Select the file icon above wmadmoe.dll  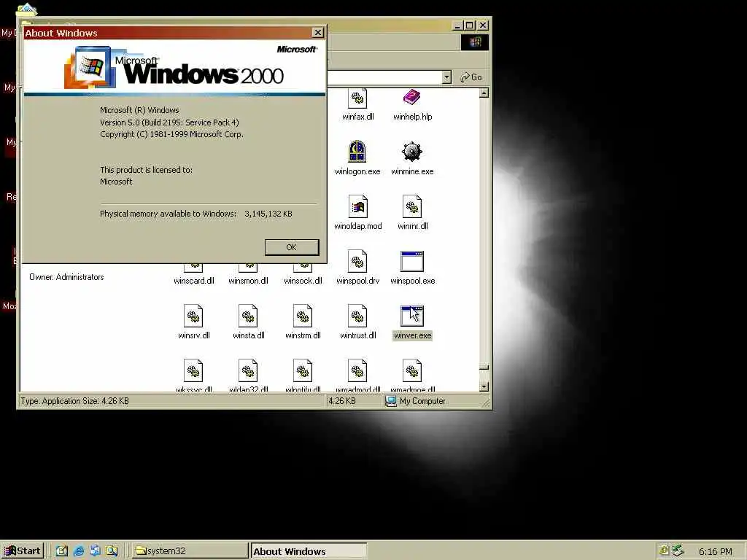(x=412, y=370)
